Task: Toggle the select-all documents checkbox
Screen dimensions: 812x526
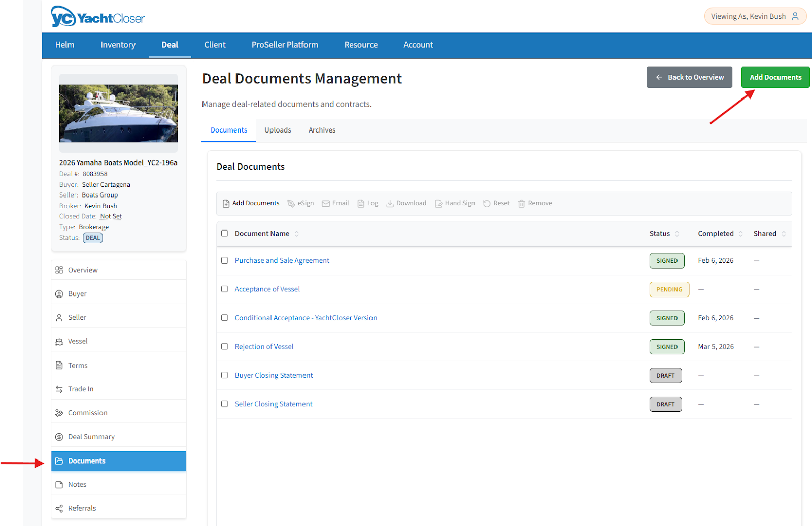Action: pyautogui.click(x=225, y=234)
